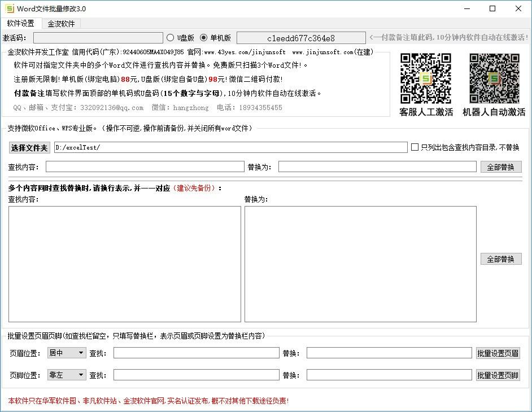Click the footer 替换 input field
This screenshot has width=532, height=412.
point(389,375)
